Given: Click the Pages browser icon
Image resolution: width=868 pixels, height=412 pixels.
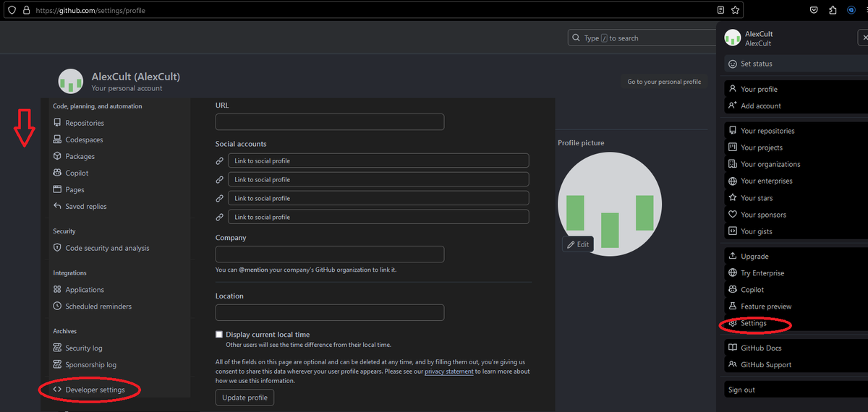Looking at the screenshot, I should [x=58, y=189].
